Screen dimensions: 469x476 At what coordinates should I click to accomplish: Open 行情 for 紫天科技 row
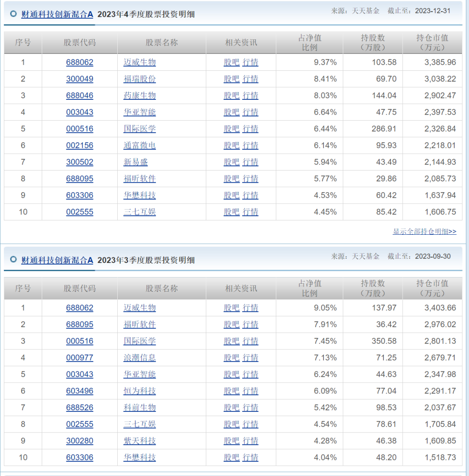250,441
